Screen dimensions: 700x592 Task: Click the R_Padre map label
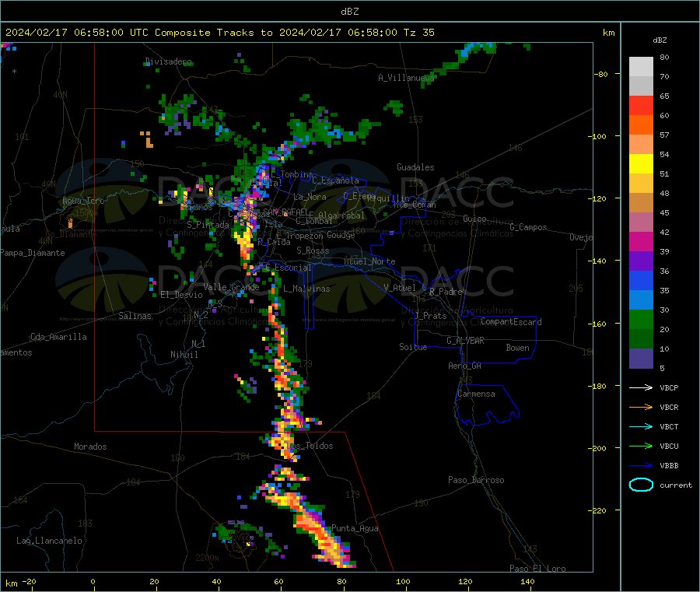[445, 292]
